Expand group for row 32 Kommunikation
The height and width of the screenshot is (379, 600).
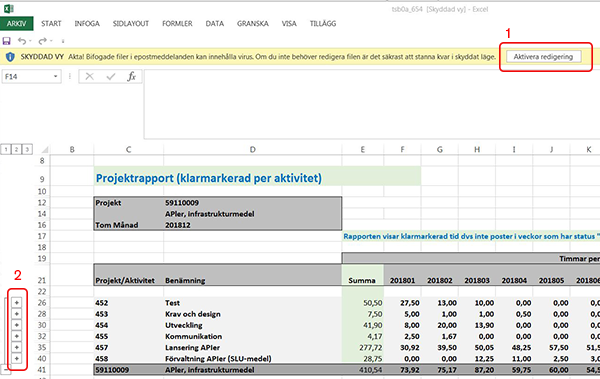coord(16,336)
